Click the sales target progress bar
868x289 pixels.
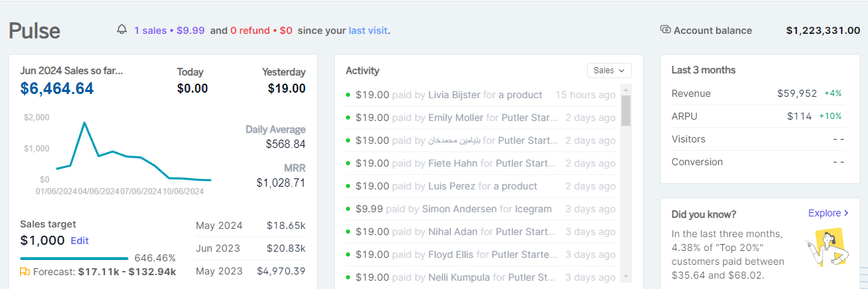click(x=75, y=258)
